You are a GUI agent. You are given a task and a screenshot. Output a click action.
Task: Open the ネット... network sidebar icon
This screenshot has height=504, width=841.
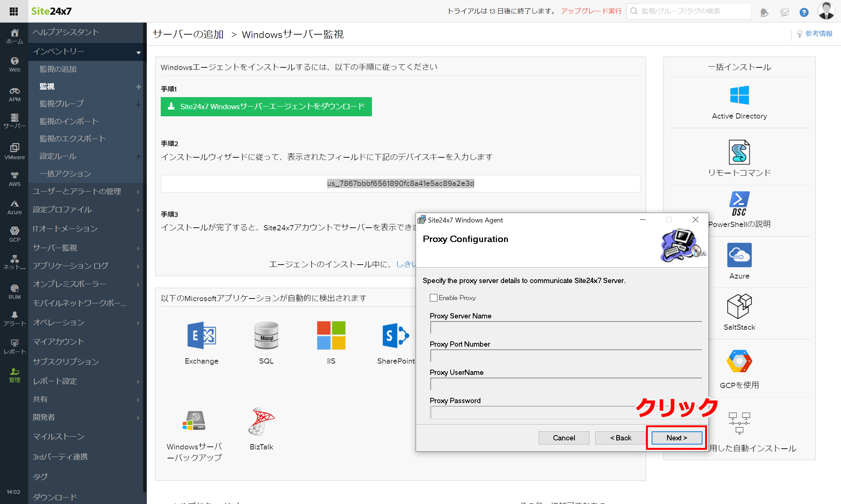pyautogui.click(x=14, y=262)
